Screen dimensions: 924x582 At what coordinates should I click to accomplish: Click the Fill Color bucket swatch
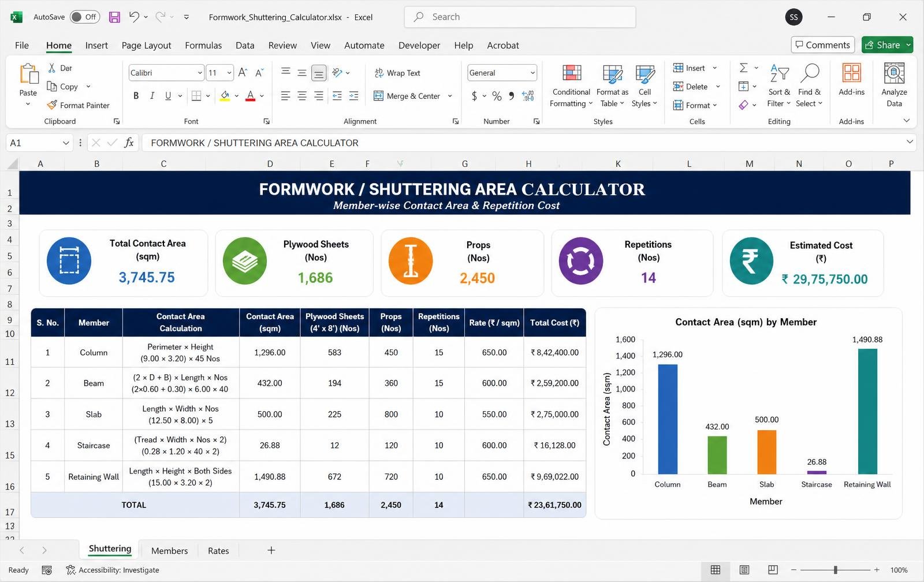225,96
